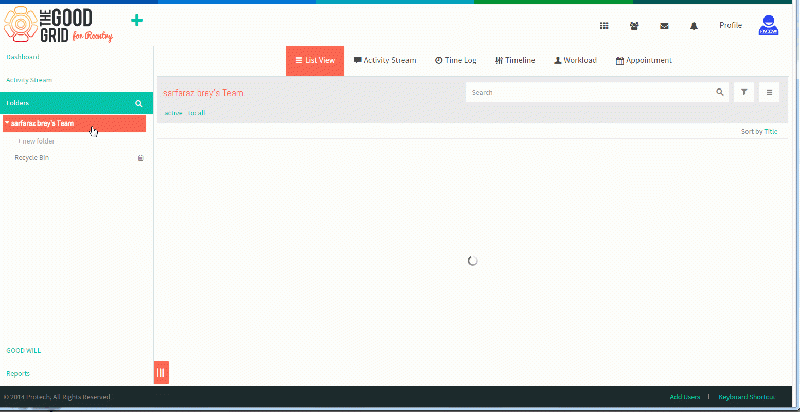This screenshot has height=412, width=800.
Task: Click the Folders search magnifier icon
Action: 138,104
